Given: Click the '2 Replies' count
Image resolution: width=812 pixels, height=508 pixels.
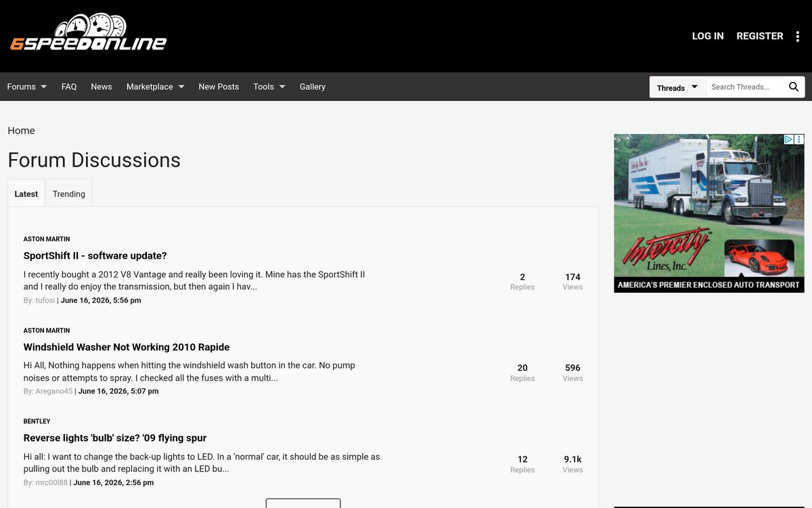Looking at the screenshot, I should click(x=522, y=282).
